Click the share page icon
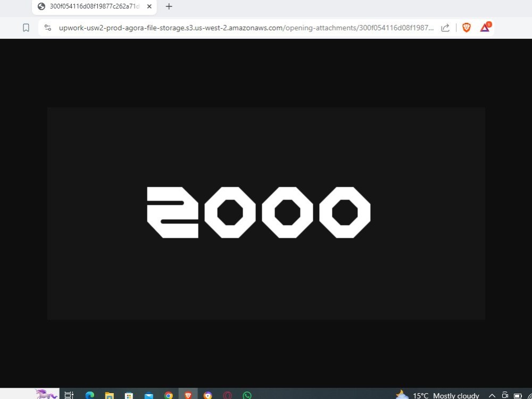Image resolution: width=532 pixels, height=399 pixels. coord(445,28)
